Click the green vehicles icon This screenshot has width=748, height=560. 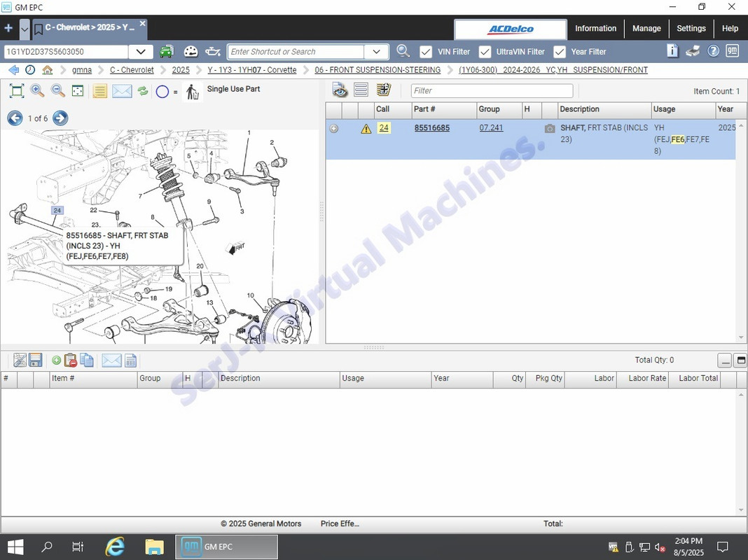[x=167, y=52]
